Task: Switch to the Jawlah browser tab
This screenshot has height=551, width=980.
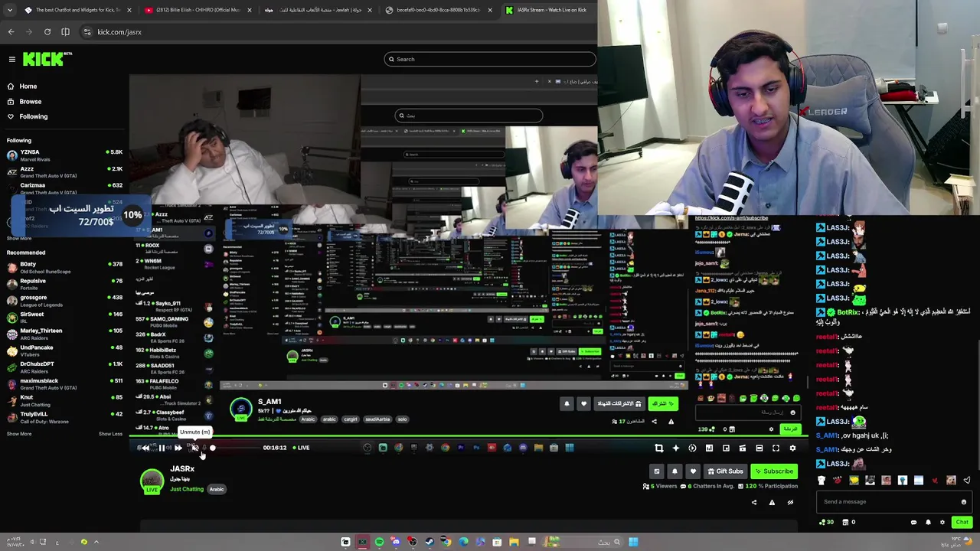Action: tap(318, 10)
